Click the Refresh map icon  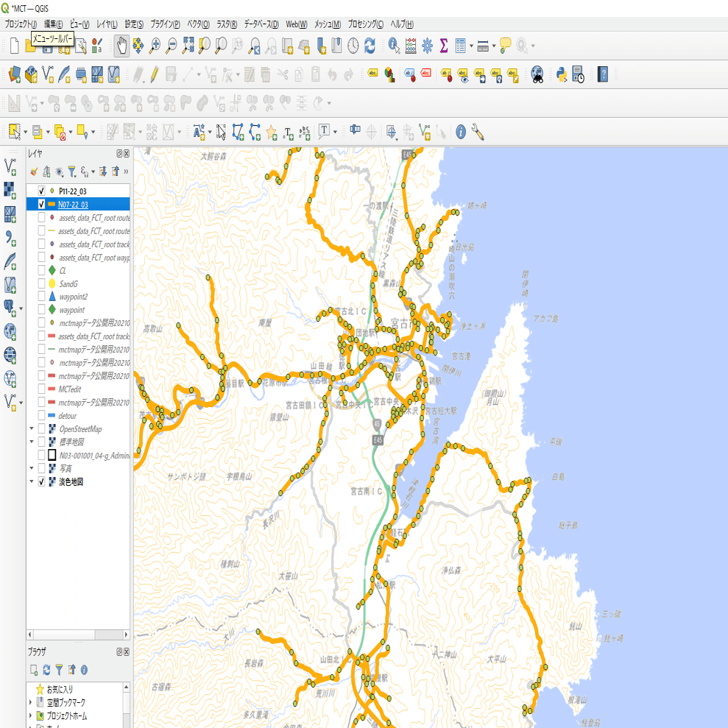coord(370,46)
